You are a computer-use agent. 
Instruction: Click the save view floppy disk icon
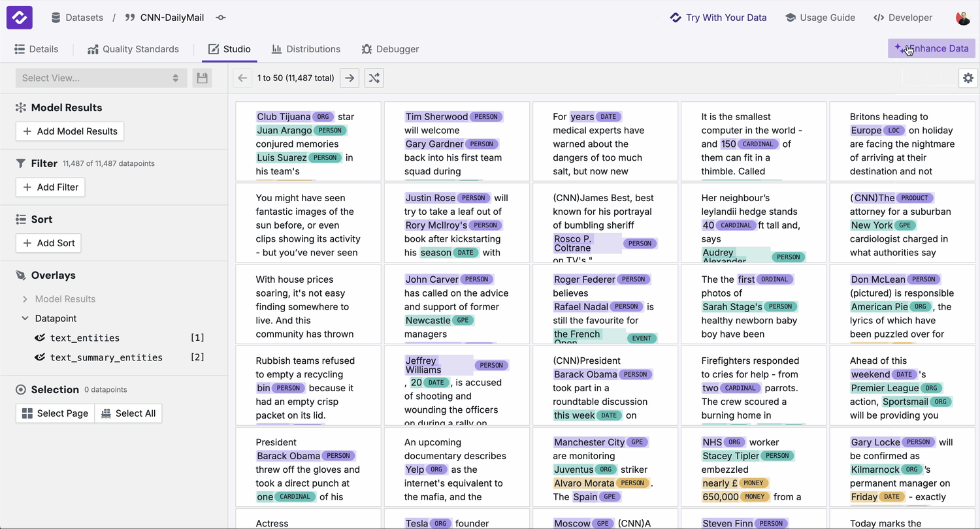202,78
